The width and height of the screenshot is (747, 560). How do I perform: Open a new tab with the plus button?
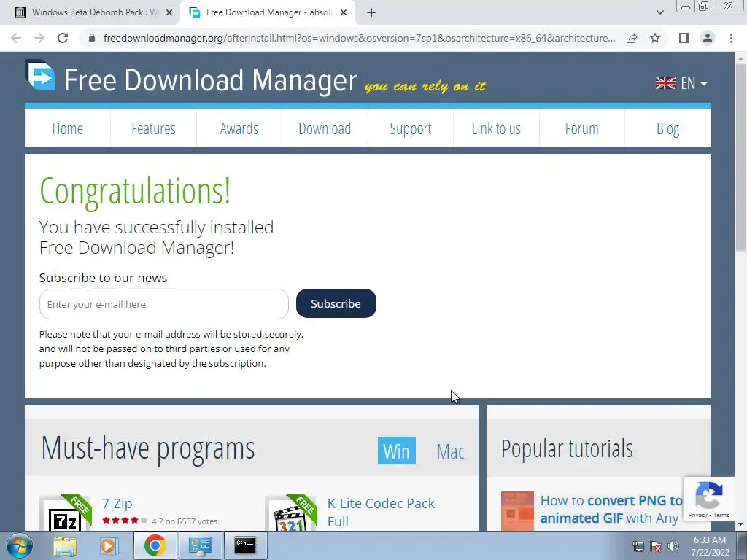click(x=371, y=12)
